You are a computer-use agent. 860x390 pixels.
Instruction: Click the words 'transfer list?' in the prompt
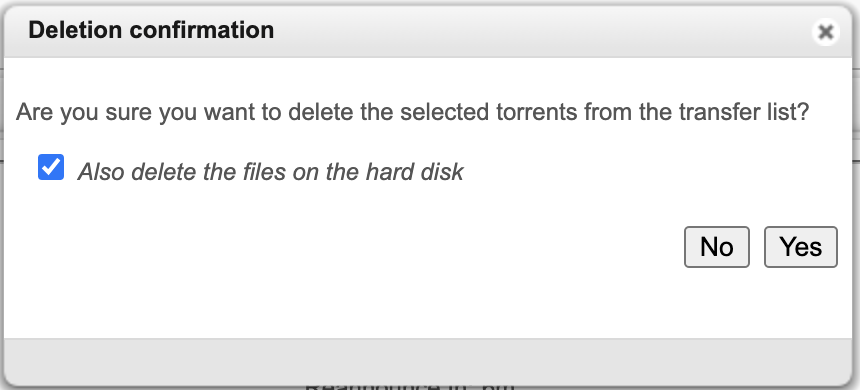pyautogui.click(x=744, y=112)
